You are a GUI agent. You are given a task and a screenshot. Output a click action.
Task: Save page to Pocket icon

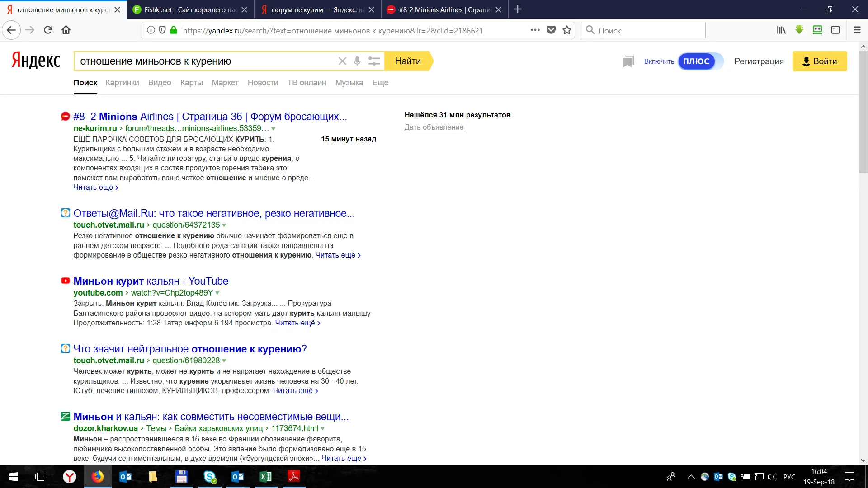point(551,30)
